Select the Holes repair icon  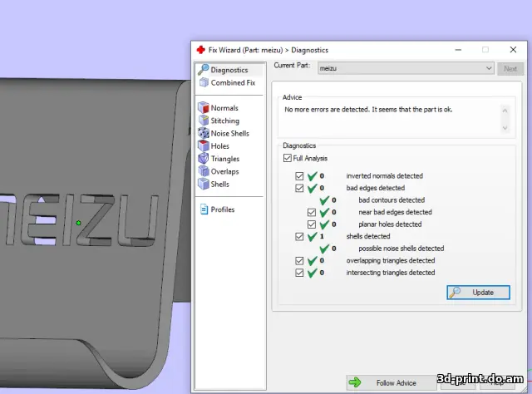coord(204,146)
